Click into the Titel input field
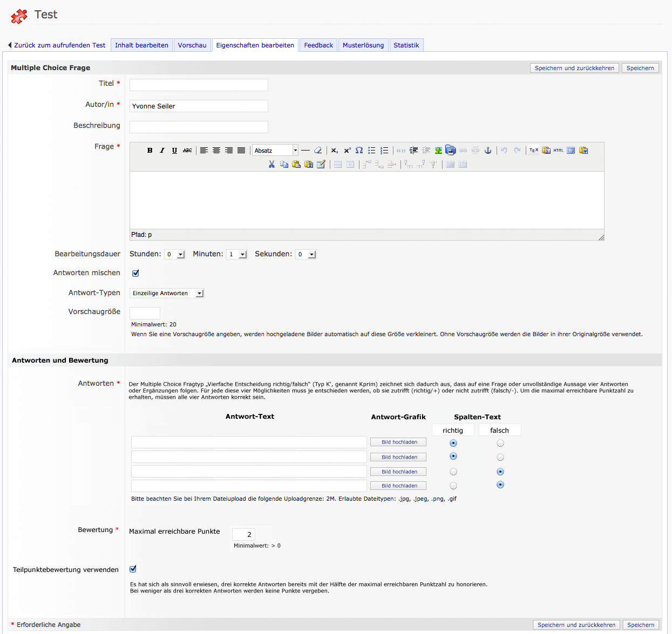The image size is (672, 634). (x=199, y=85)
